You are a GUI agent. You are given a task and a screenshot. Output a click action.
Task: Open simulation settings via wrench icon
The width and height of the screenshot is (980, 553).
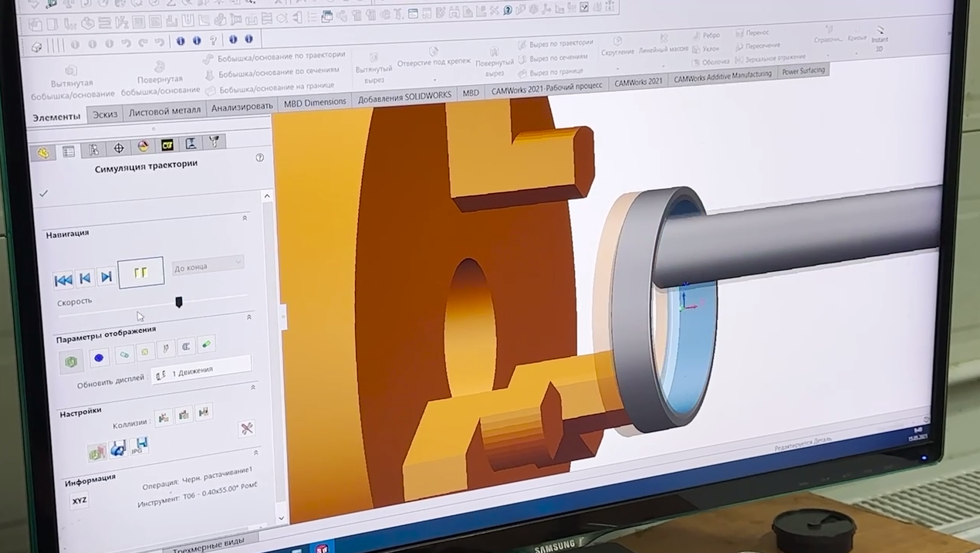245,429
